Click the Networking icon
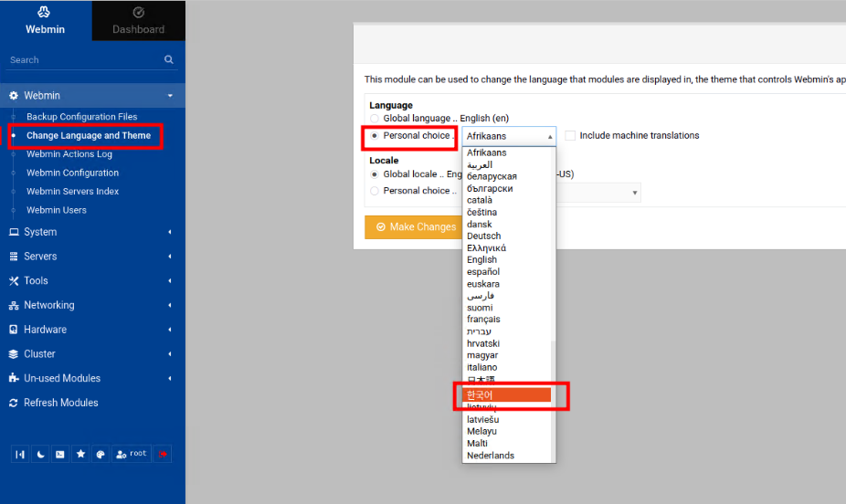 coord(14,306)
